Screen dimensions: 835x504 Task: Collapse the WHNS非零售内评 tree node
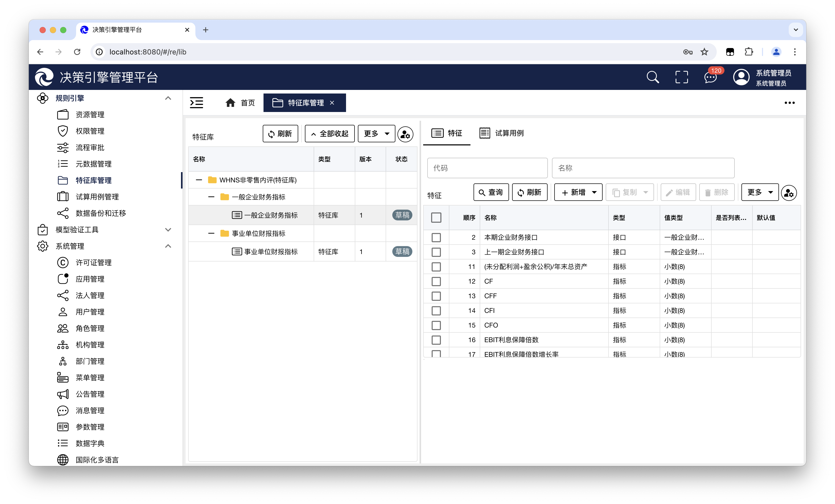pyautogui.click(x=199, y=180)
